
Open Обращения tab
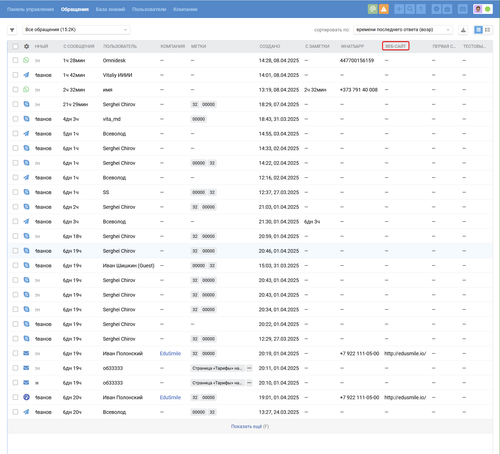point(75,9)
